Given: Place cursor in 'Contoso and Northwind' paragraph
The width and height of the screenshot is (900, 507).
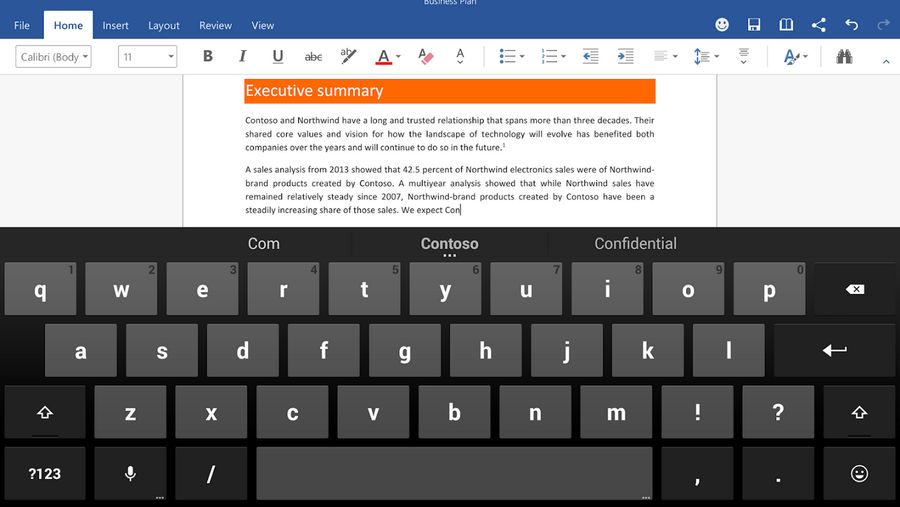Looking at the screenshot, I should tap(449, 134).
